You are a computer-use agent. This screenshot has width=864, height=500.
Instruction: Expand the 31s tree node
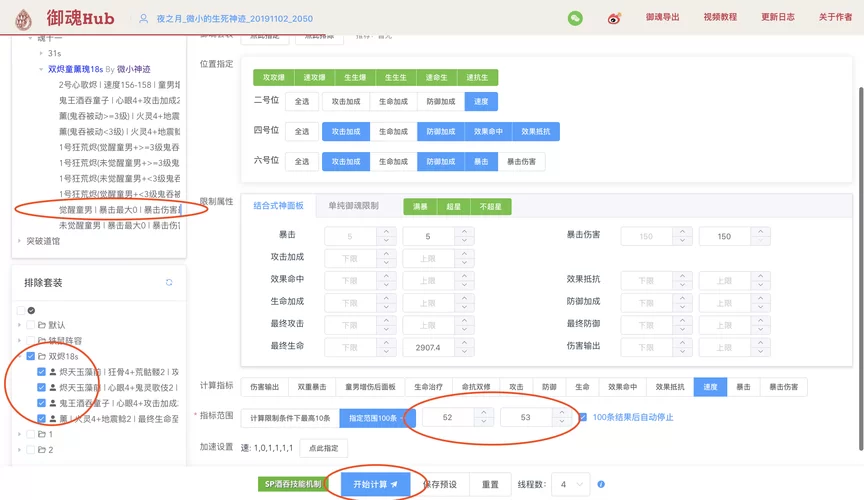pyautogui.click(x=41, y=53)
